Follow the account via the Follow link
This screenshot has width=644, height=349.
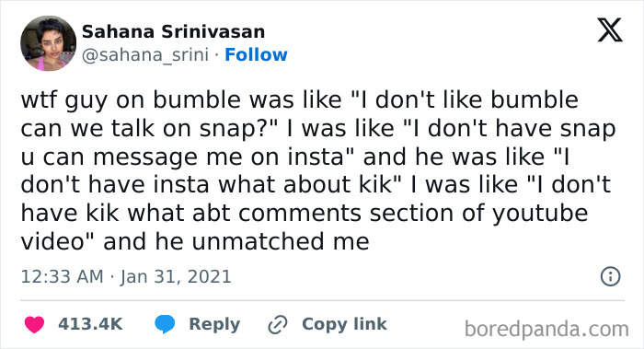[x=256, y=54]
